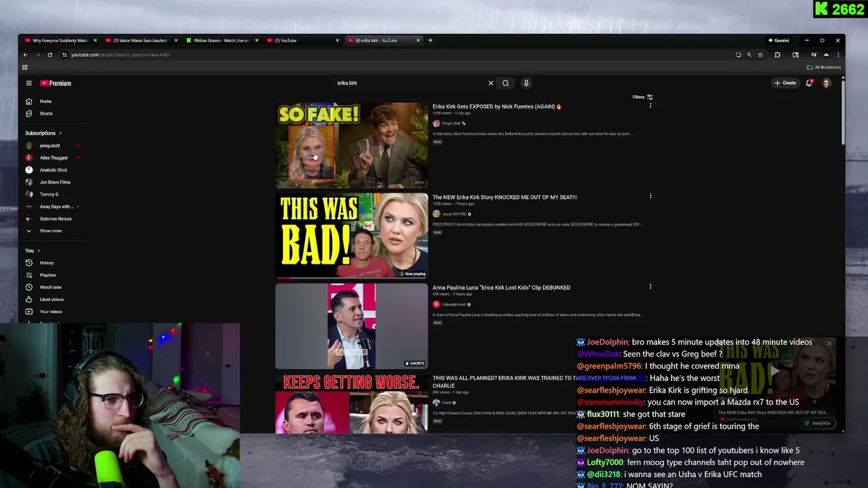Clear the search box text
868x488 pixels.
coord(491,83)
